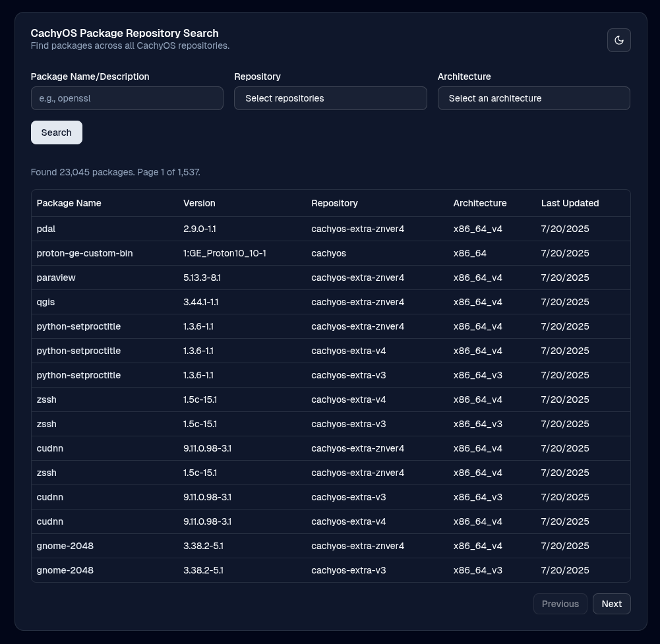Screen dimensions: 660x644
Task: Select the proton-ge-custom-bin package name
Action: [x=84, y=253]
